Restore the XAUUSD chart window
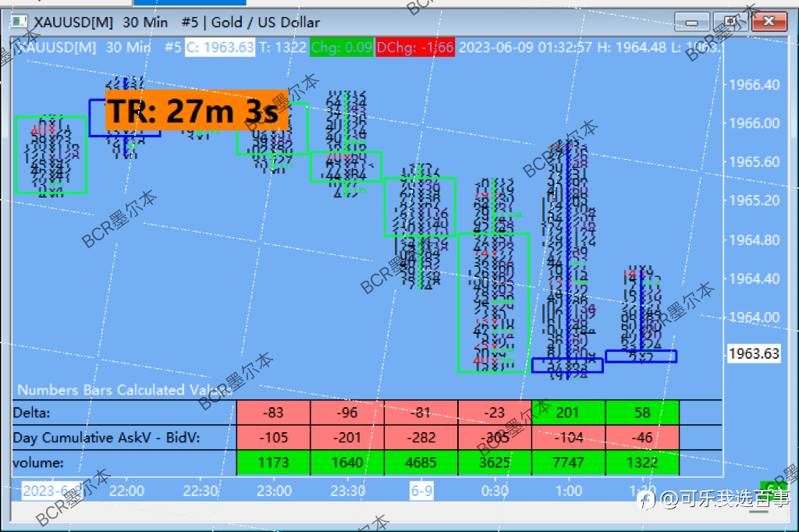The width and height of the screenshot is (799, 532). 730,22
